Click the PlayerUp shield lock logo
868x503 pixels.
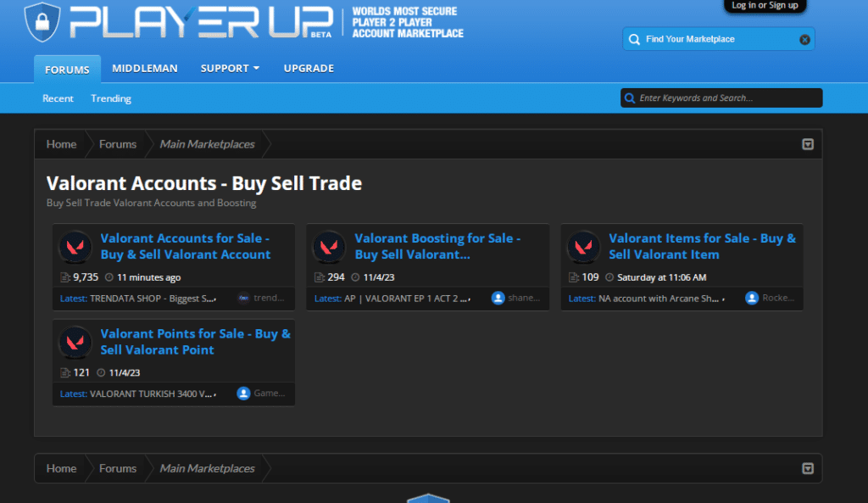(x=42, y=21)
